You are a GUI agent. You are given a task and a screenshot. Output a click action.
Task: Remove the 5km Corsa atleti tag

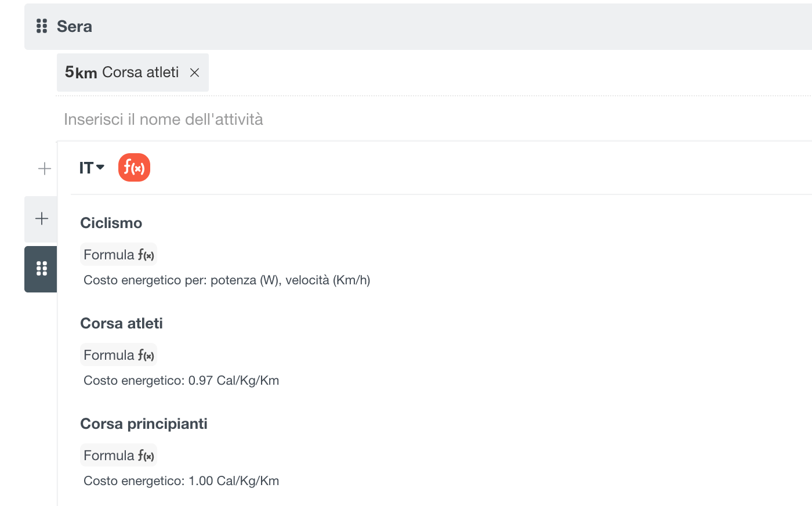[x=195, y=73]
